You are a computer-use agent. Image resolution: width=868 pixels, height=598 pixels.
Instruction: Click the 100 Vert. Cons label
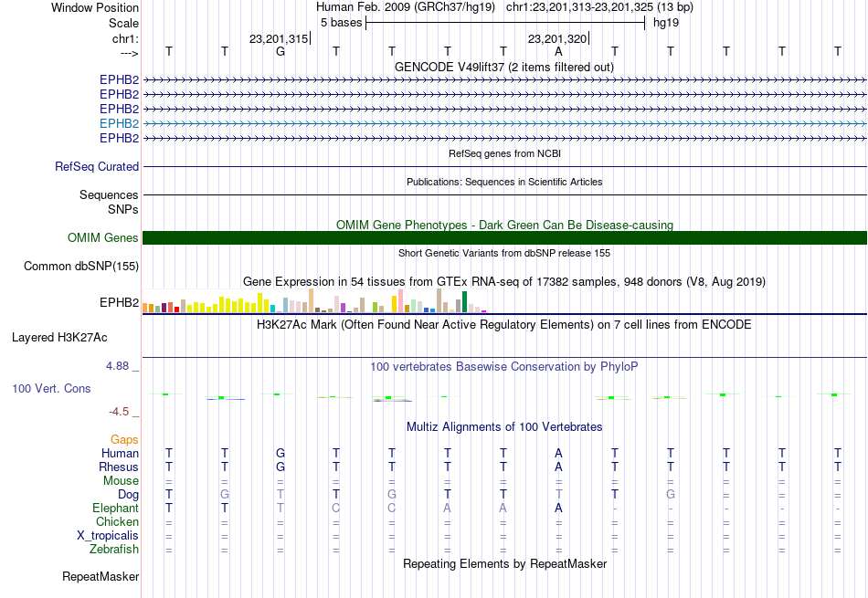tap(51, 388)
